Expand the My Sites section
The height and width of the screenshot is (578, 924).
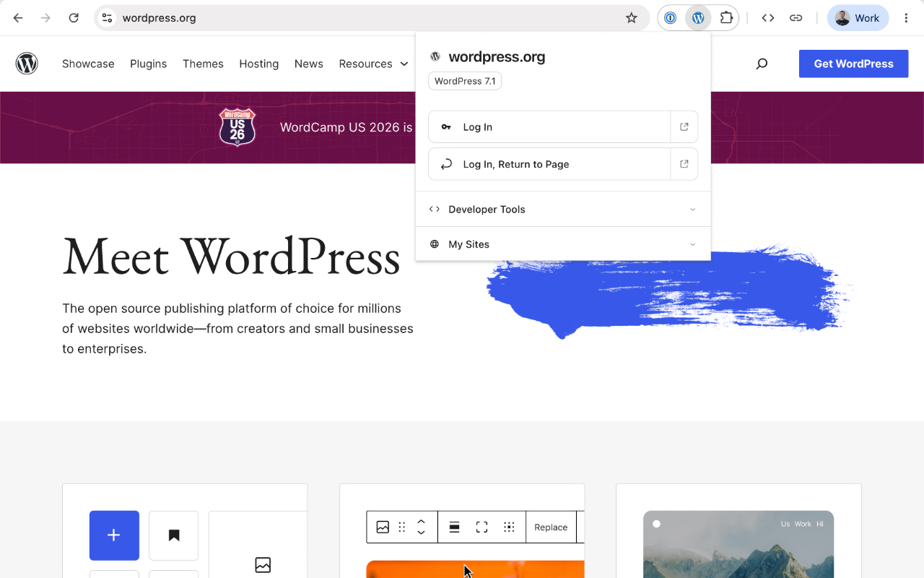pos(563,244)
